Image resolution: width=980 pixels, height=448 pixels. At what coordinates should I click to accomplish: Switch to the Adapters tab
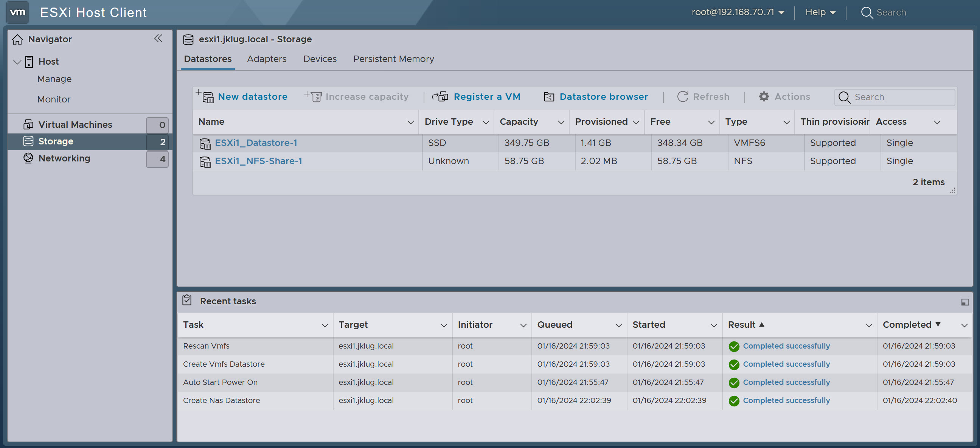(x=267, y=59)
